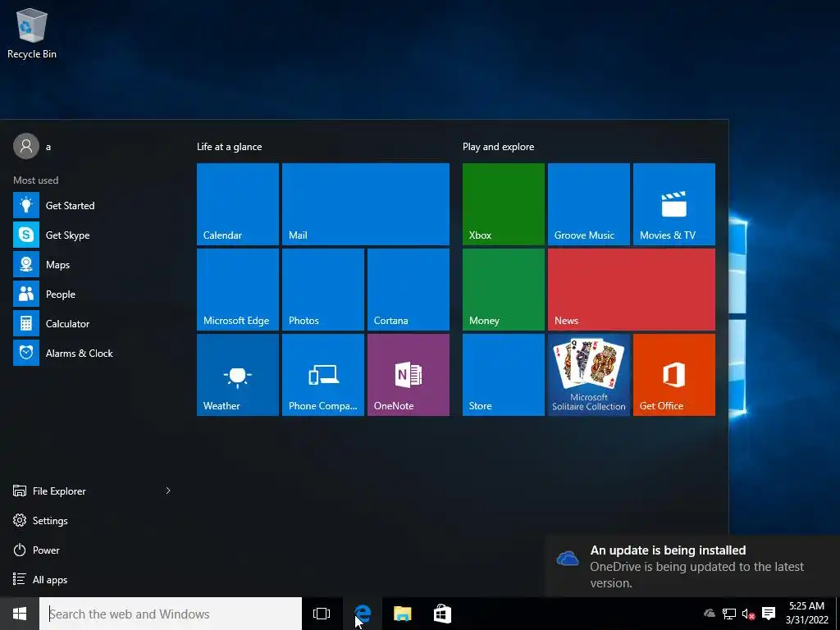Open the Action Center notifications icon

769,614
